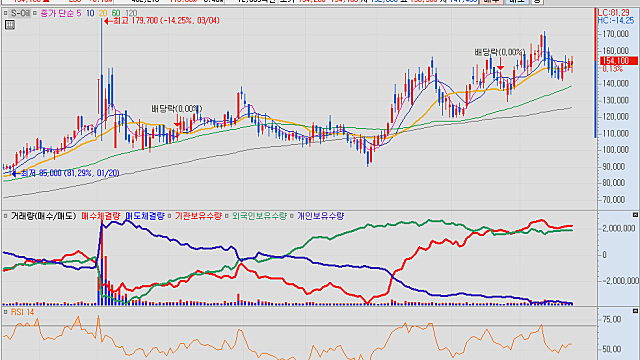Click the 2,000,000 volume axis label

click(x=619, y=228)
